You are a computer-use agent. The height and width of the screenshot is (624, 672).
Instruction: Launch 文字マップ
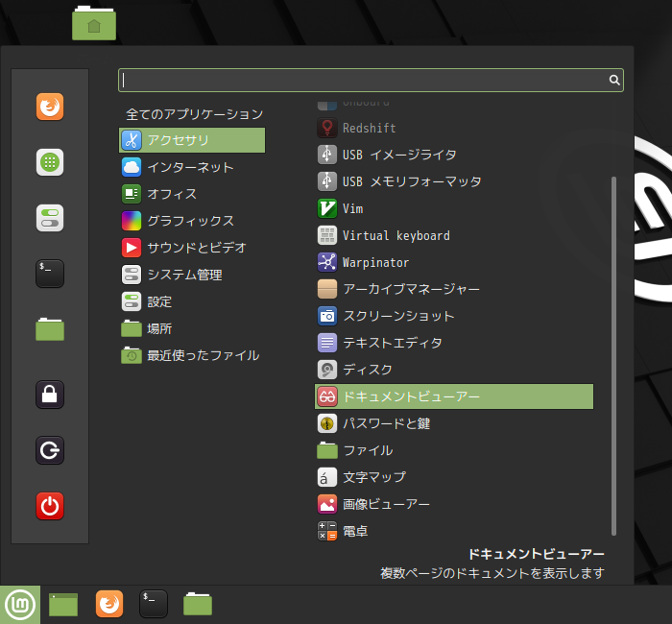pyautogui.click(x=454, y=477)
